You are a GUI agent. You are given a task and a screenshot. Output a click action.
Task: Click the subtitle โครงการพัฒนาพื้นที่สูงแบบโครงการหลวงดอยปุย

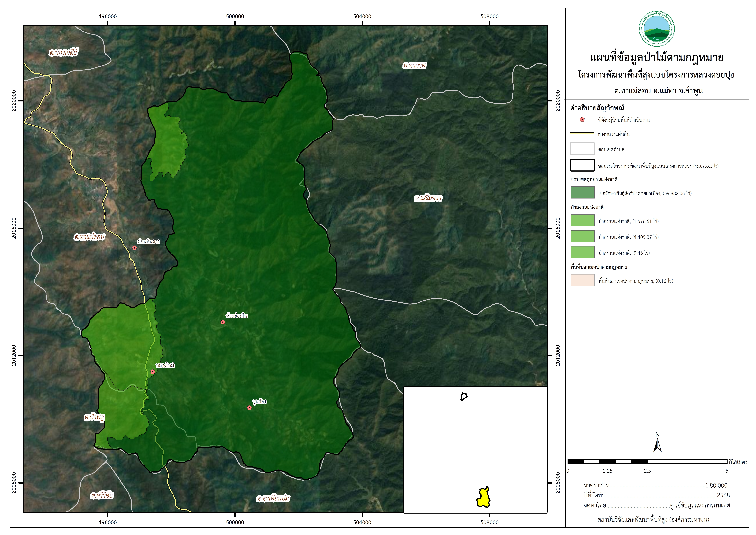pyautogui.click(x=656, y=75)
